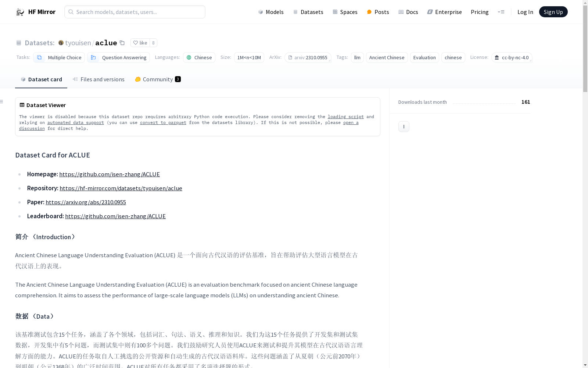Click the 数据 (Data) heading
Image resolution: width=588 pixels, height=368 pixels.
click(35, 316)
